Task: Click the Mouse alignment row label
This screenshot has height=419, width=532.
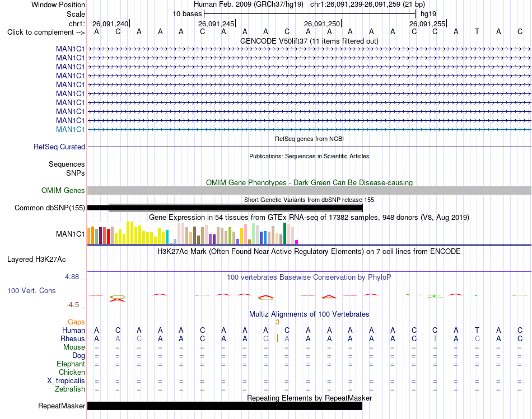Action: [74, 347]
